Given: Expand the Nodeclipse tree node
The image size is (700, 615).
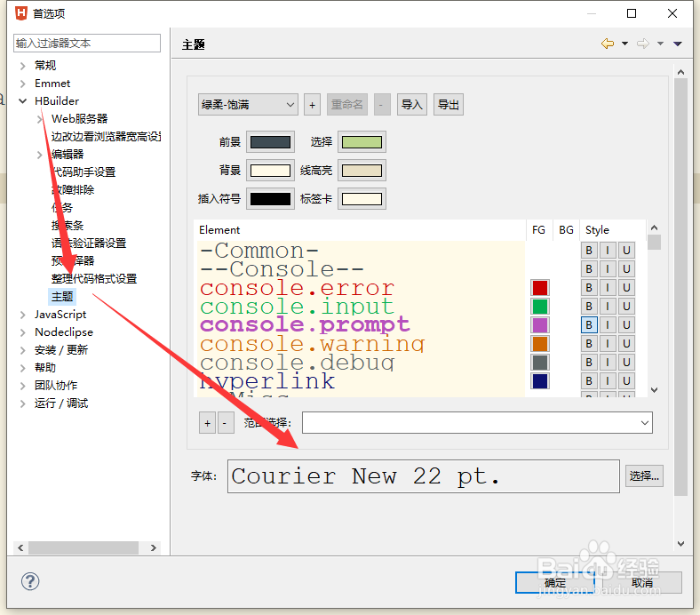Looking at the screenshot, I should click(x=23, y=332).
